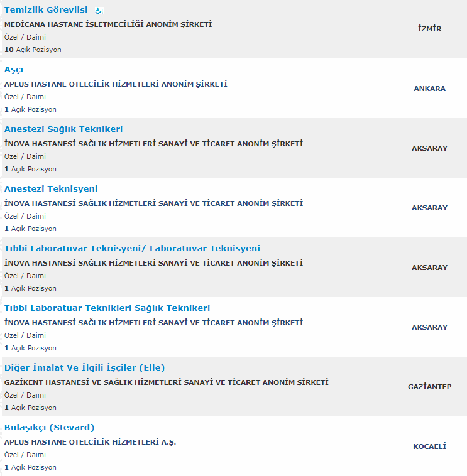Open Tıbbi Laboratuvar Teknisyeni/ Laboratuvar Teknisyeni listing
This screenshot has height=476, width=467.
132,249
